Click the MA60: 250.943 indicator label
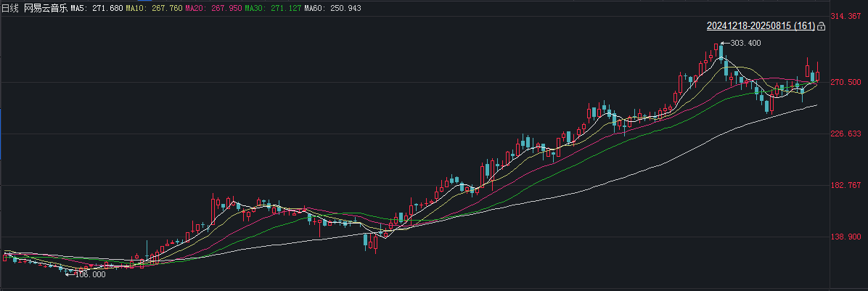The width and height of the screenshot is (868, 291). (332, 8)
